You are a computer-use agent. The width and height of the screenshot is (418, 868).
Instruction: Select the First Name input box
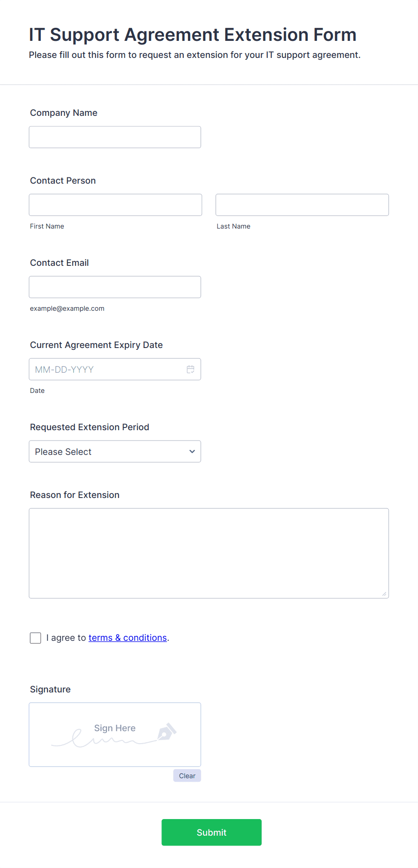tap(116, 205)
